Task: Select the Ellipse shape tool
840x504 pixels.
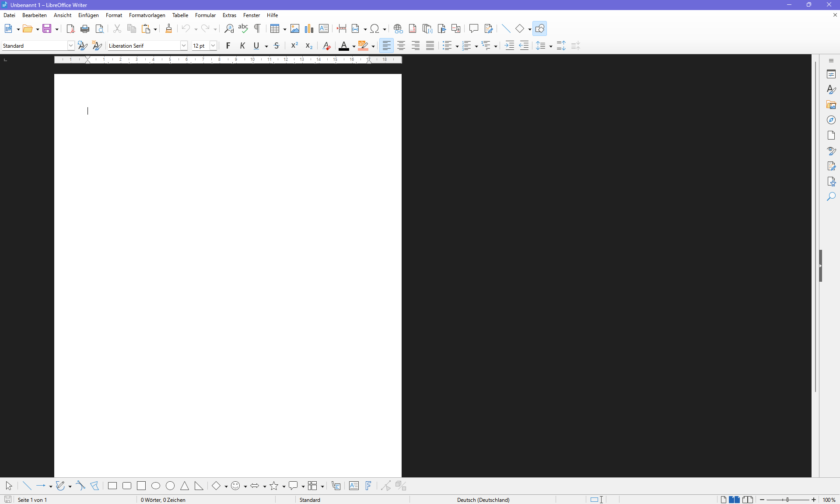Action: 156,486
